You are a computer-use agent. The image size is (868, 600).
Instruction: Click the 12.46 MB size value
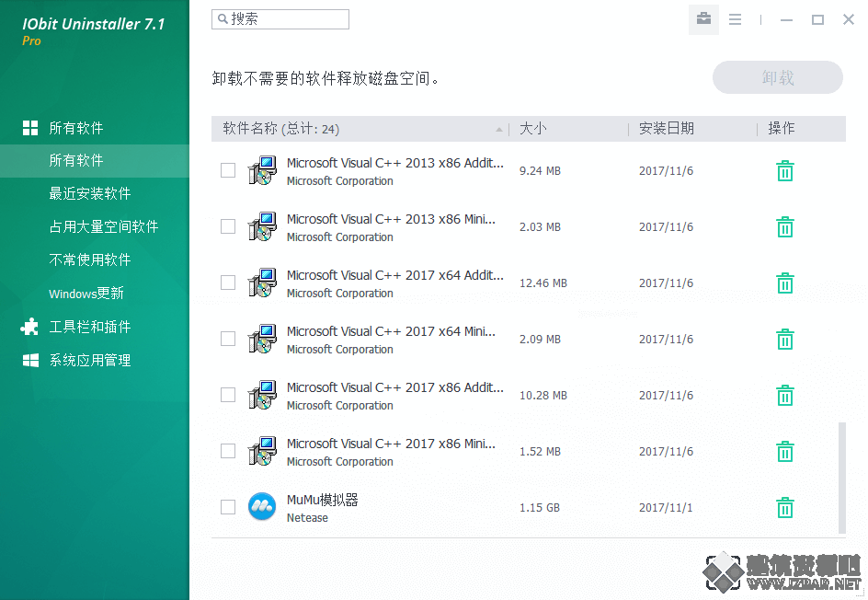tap(543, 283)
